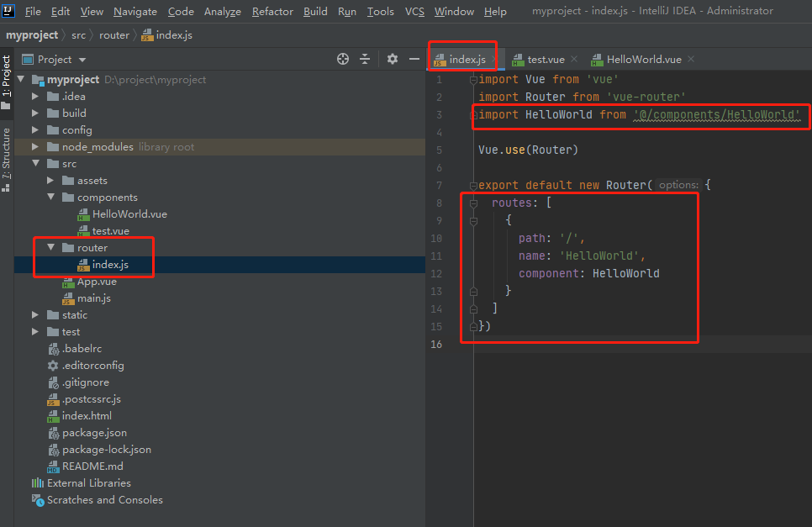Close the HelloWorld.vue tab

point(691,59)
